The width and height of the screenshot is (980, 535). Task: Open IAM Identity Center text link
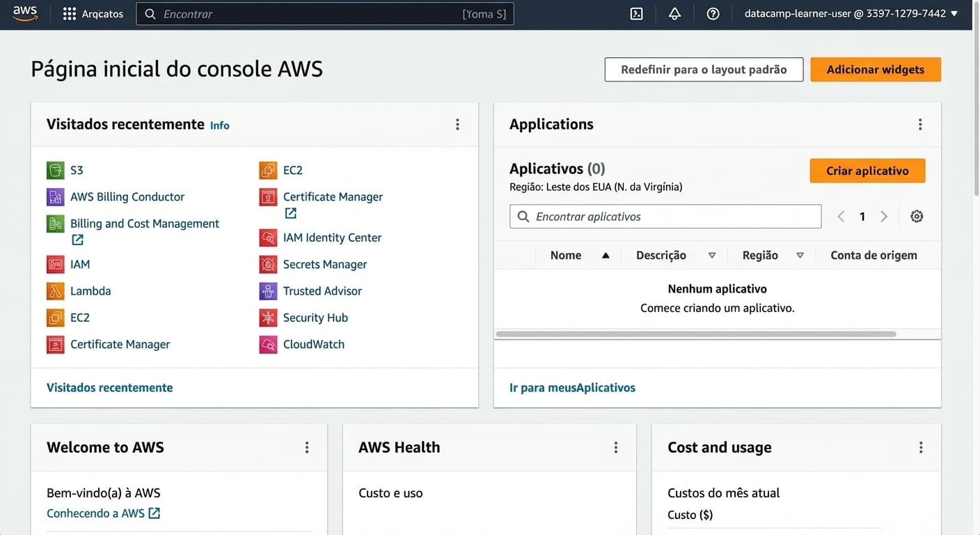(332, 238)
